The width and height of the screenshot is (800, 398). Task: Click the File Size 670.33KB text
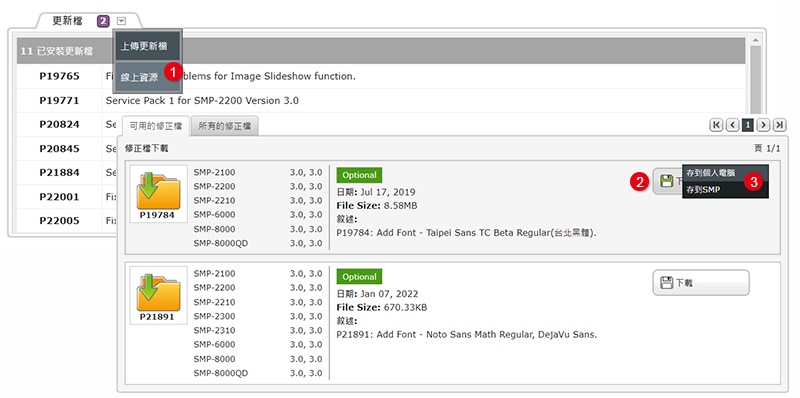click(x=382, y=307)
